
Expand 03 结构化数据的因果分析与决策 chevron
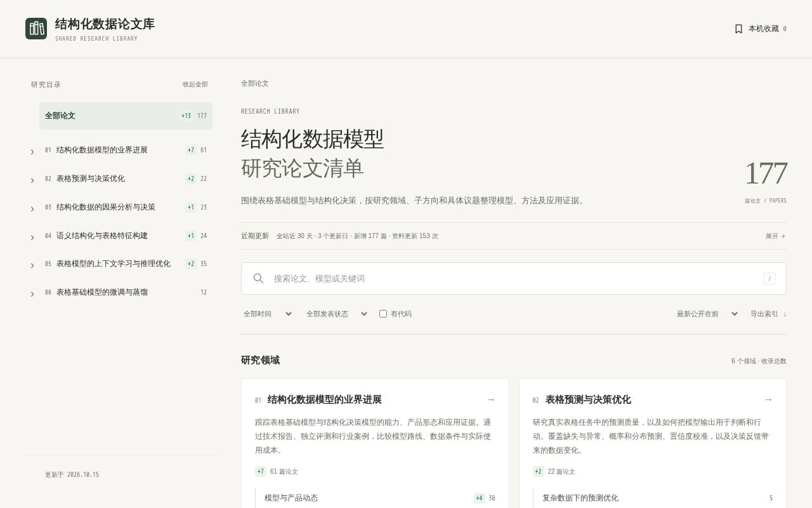coord(32,208)
